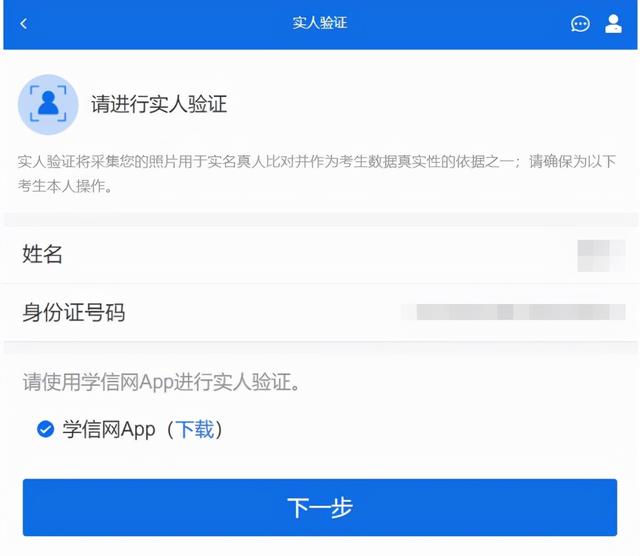Image resolution: width=640 pixels, height=556 pixels.
Task: Click the blurred 姓名 value field
Action: tap(601, 256)
